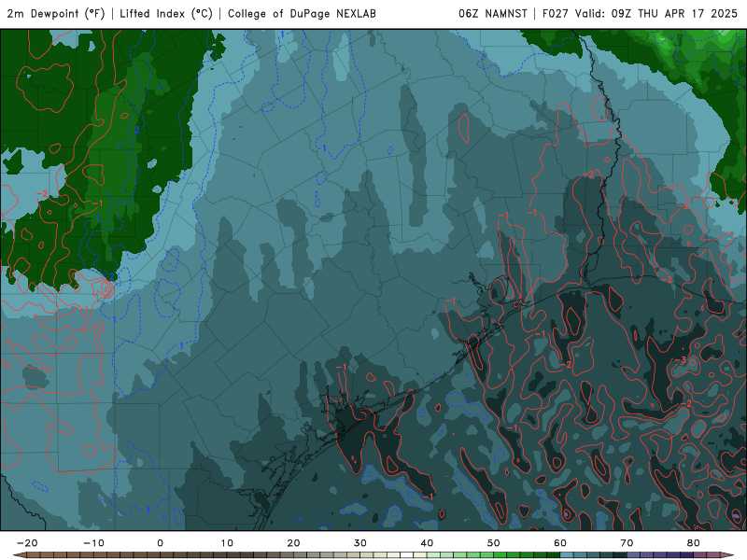Image resolution: width=747 pixels, height=560 pixels.
Task: Click the white swatch below the 40 label
Action: click(x=406, y=555)
